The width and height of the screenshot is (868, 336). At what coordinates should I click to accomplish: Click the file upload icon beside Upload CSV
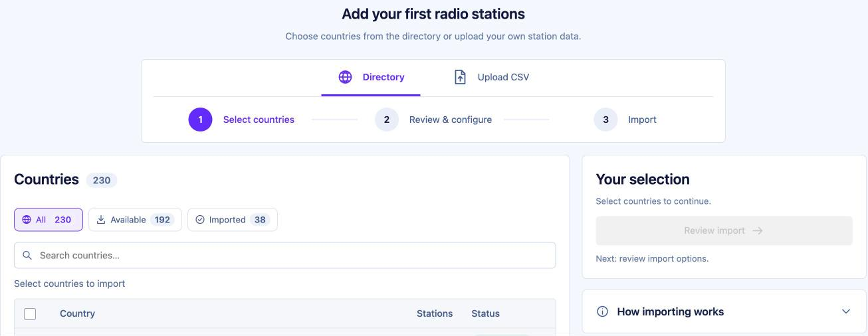(460, 77)
